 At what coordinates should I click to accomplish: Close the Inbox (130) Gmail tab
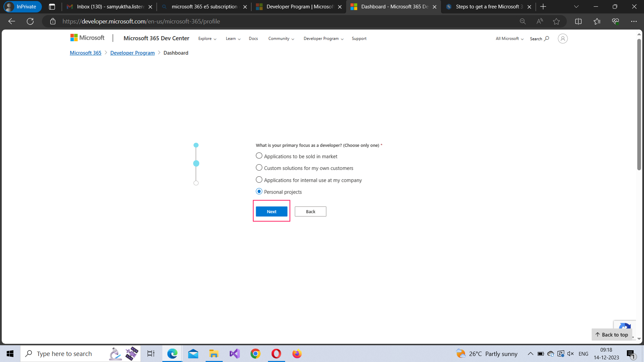[x=150, y=7]
